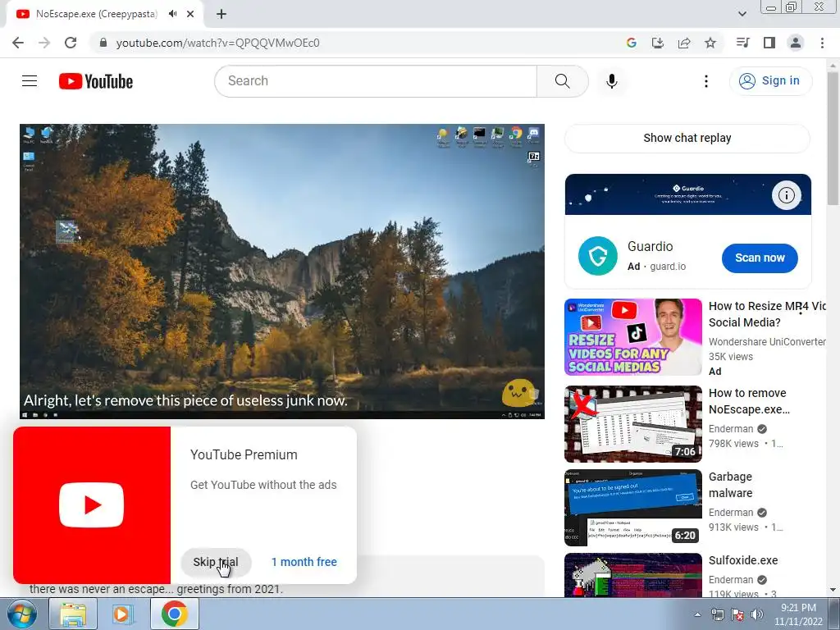This screenshot has width=840, height=630.
Task: Open Windows Media Player taskbar icon
Action: [x=122, y=614]
